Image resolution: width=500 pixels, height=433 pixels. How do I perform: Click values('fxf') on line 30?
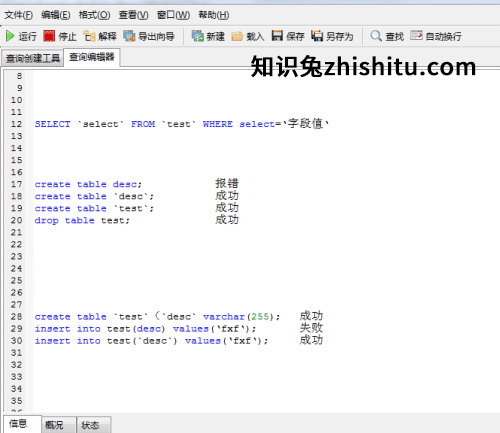[x=224, y=341]
